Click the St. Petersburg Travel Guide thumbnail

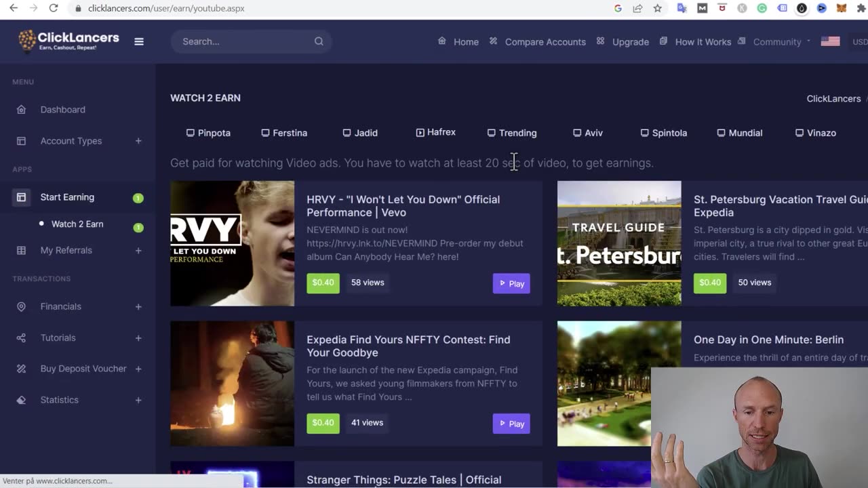(x=619, y=243)
